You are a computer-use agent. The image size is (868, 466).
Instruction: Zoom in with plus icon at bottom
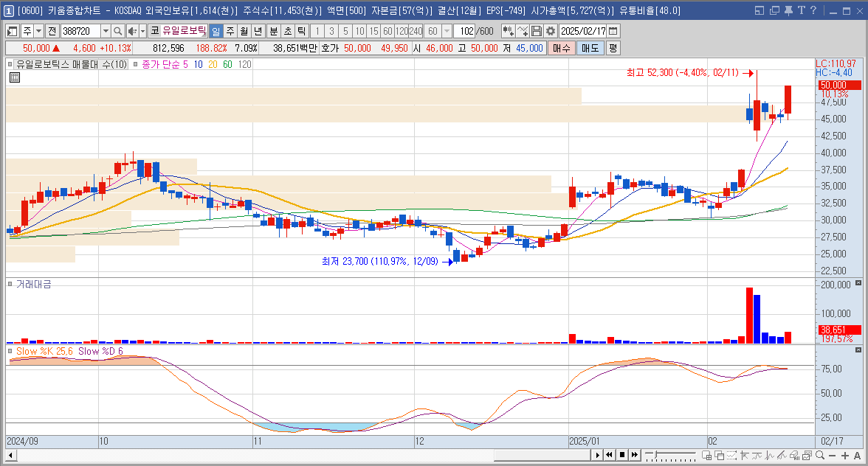click(x=844, y=456)
